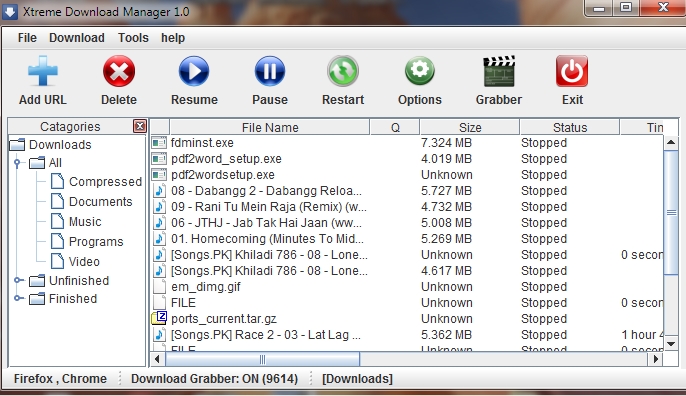Click the pdf2wordsetup.exe file icon
686x396 pixels.
click(x=159, y=175)
